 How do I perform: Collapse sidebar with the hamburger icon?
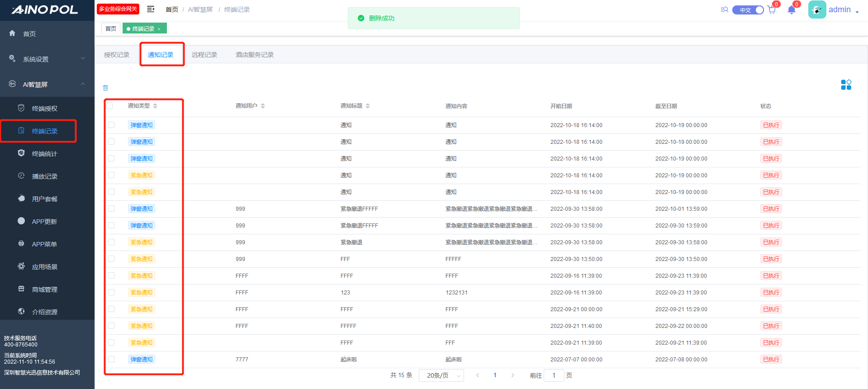pos(151,9)
